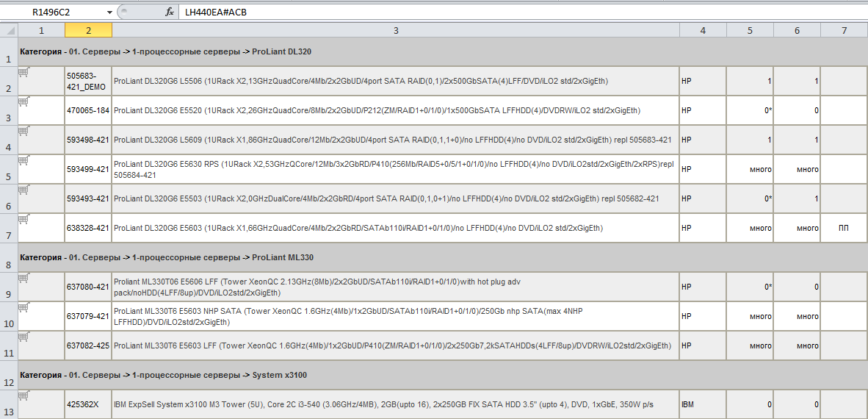The width and height of the screenshot is (868, 419).
Task: Click category row ProLiant ML330
Action: click(x=443, y=258)
